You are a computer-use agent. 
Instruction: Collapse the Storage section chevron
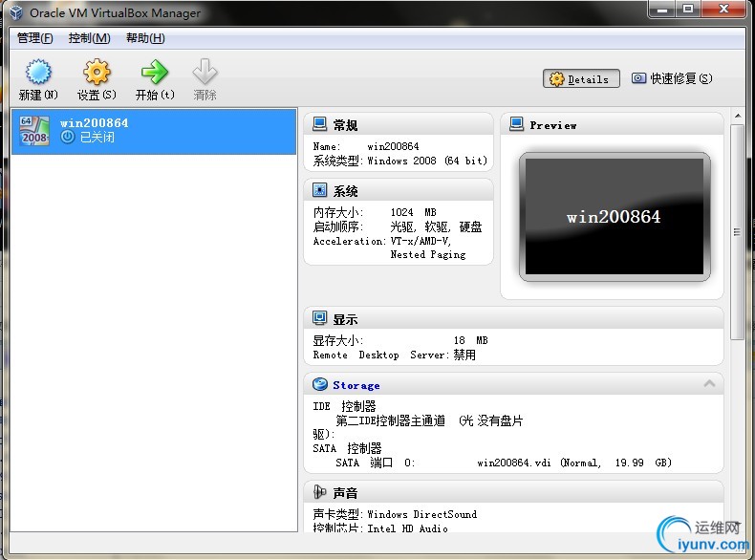[709, 383]
